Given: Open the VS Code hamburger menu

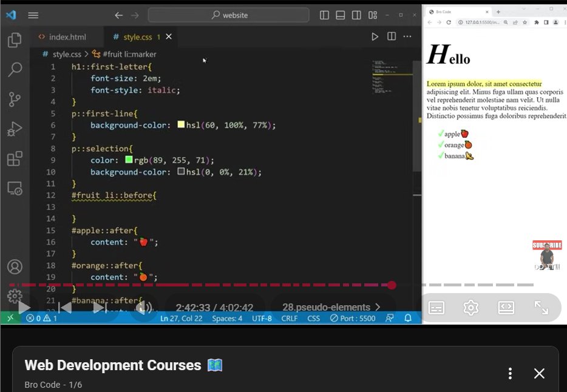Looking at the screenshot, I should click(x=33, y=15).
